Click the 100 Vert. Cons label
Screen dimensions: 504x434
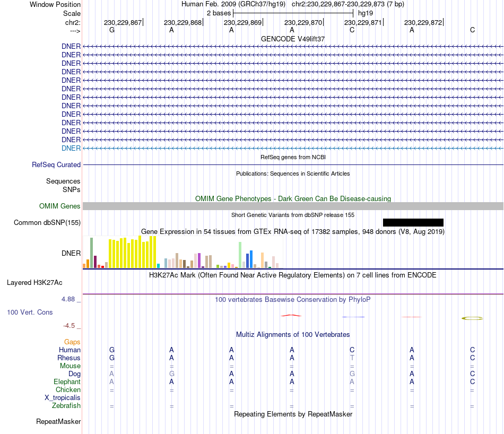click(30, 312)
